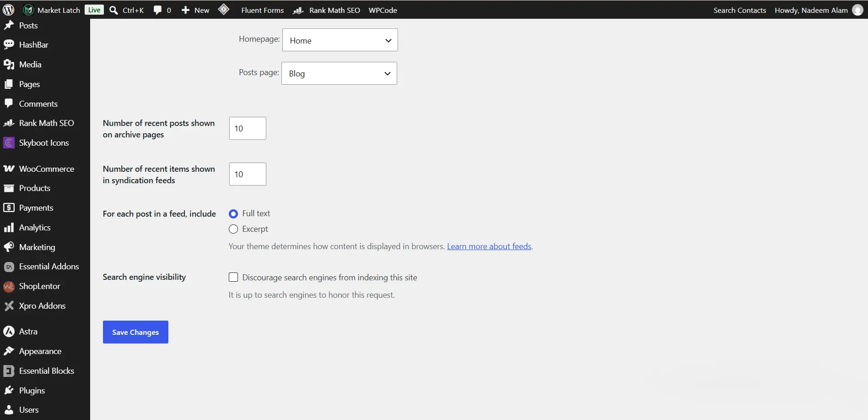The width and height of the screenshot is (868, 420).
Task: Check Discourage search engines from indexing
Action: point(233,277)
